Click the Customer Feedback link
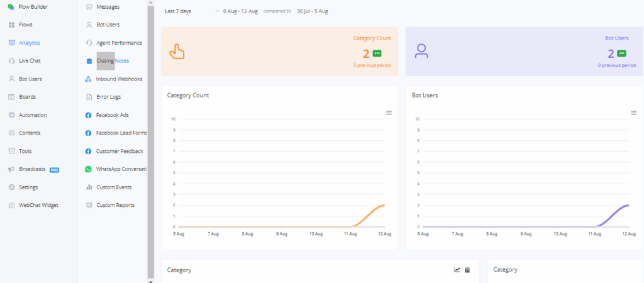This screenshot has width=644, height=283. [119, 151]
